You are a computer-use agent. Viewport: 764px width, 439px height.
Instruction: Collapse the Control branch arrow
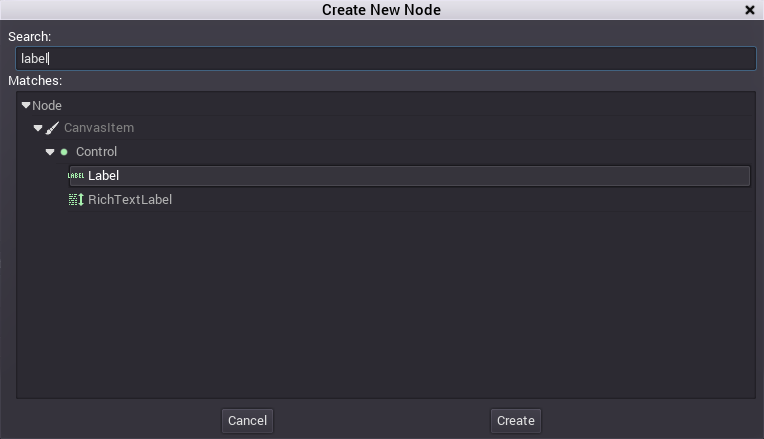pyautogui.click(x=50, y=152)
